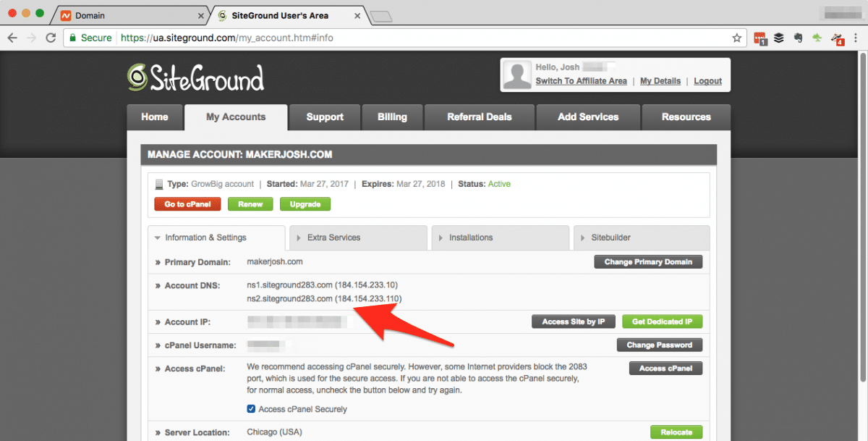Screen dimensions: 868x441
Task: Click the Change Primary Domain button
Action: (648, 262)
